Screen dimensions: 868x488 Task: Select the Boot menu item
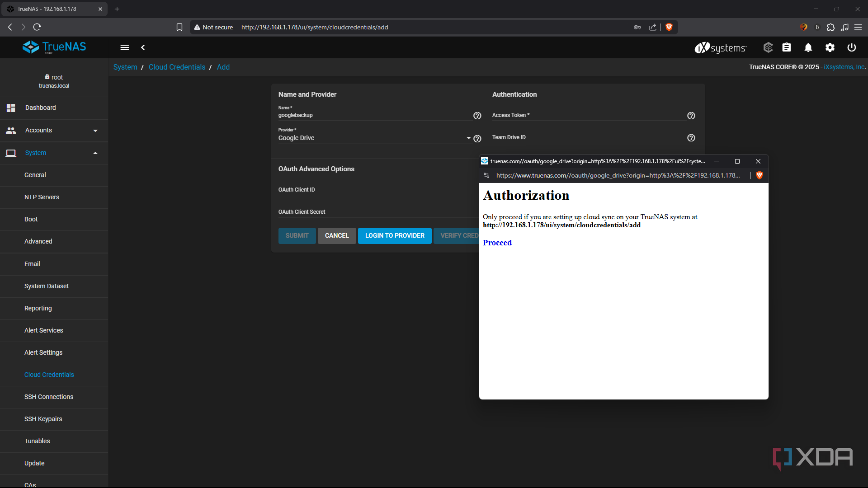[54, 219]
